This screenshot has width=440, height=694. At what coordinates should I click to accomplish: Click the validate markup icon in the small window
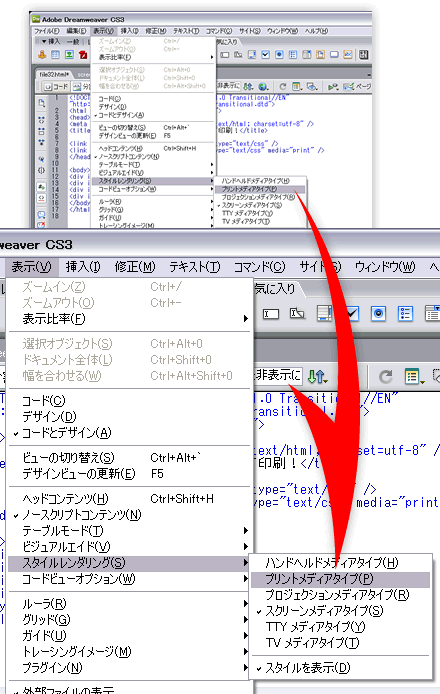333,86
